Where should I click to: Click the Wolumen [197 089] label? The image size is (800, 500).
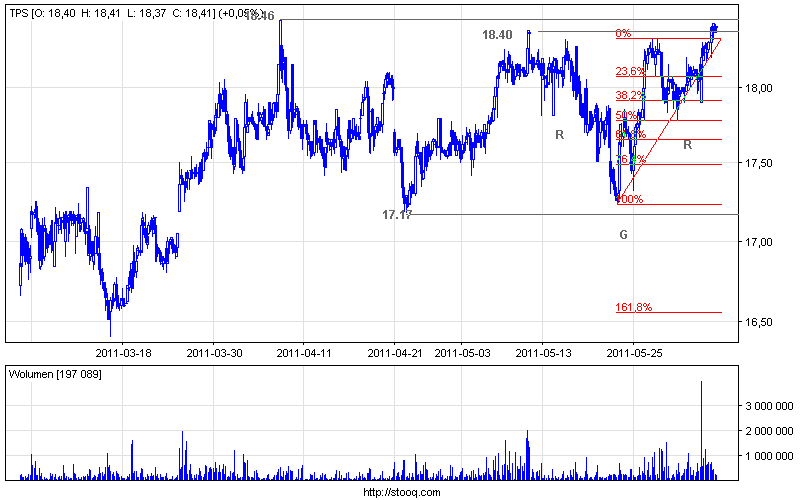click(55, 374)
